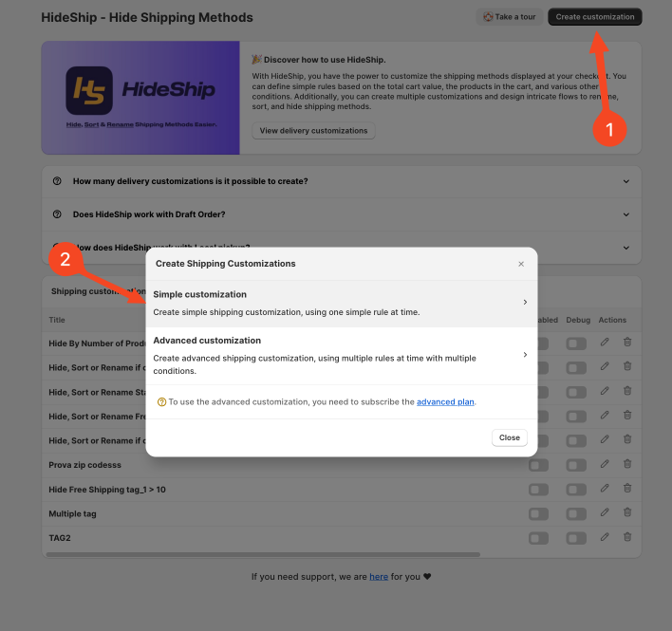Delete the Multiple tag customization via trash icon
The height and width of the screenshot is (631, 672).
click(627, 512)
